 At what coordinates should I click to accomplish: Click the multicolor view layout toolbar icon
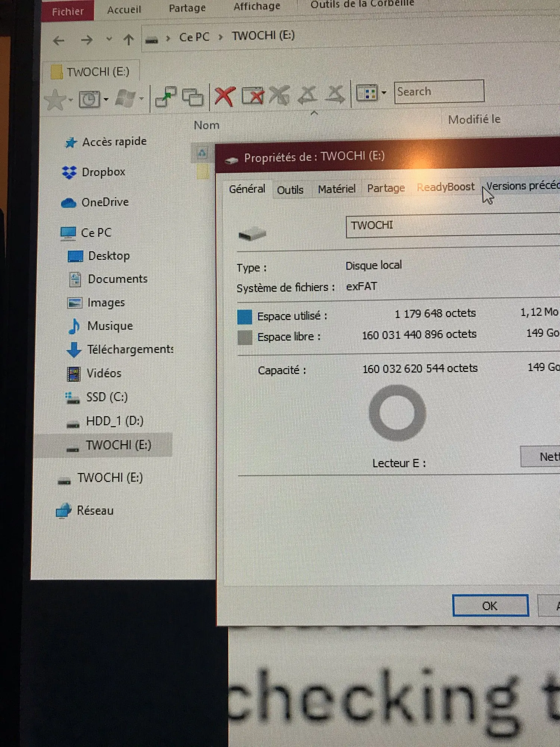click(x=367, y=93)
